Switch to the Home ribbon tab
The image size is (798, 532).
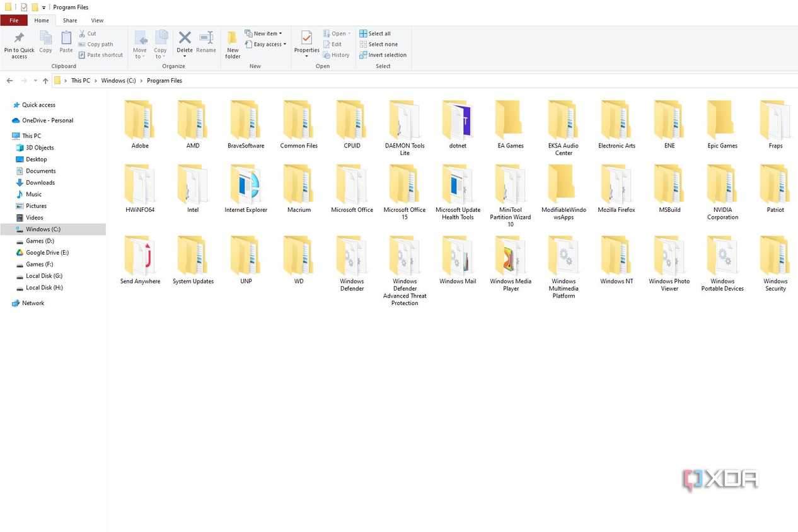click(x=42, y=20)
